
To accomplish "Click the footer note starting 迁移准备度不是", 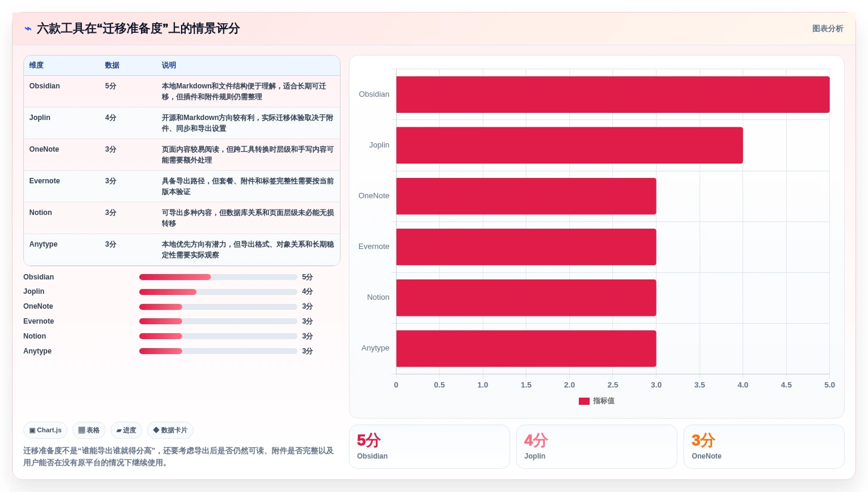I will point(179,457).
